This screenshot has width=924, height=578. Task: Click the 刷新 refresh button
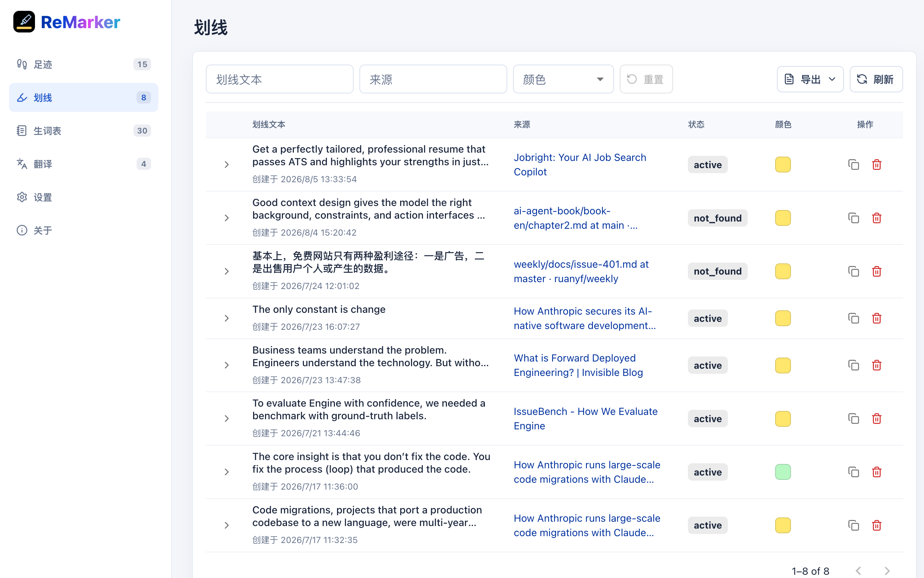[876, 79]
